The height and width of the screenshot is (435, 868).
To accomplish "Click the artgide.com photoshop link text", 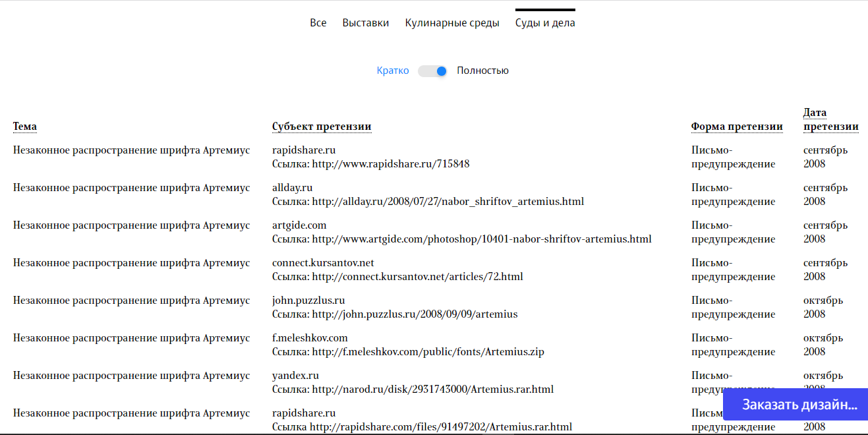I will pos(482,239).
